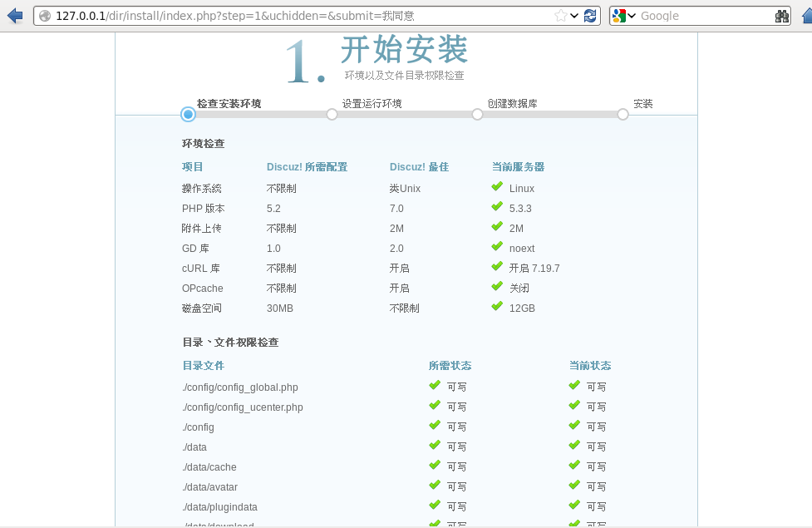Click the 磁盘空间 row label
The width and height of the screenshot is (812, 528).
coord(201,308)
